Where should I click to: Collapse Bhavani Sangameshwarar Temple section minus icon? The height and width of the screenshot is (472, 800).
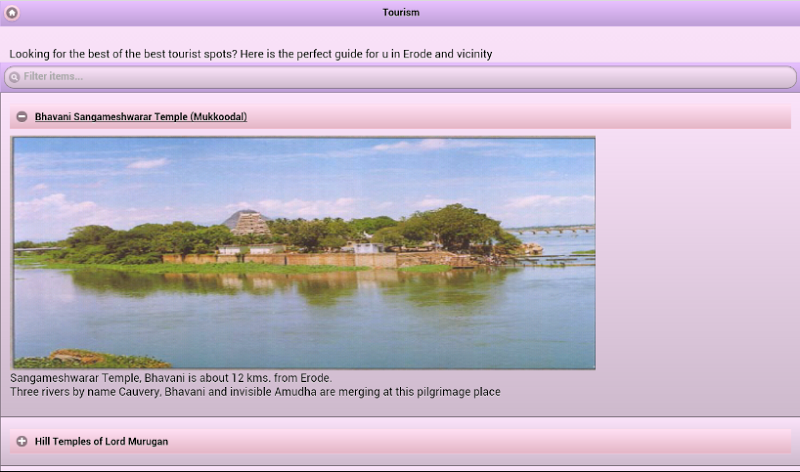click(x=22, y=116)
